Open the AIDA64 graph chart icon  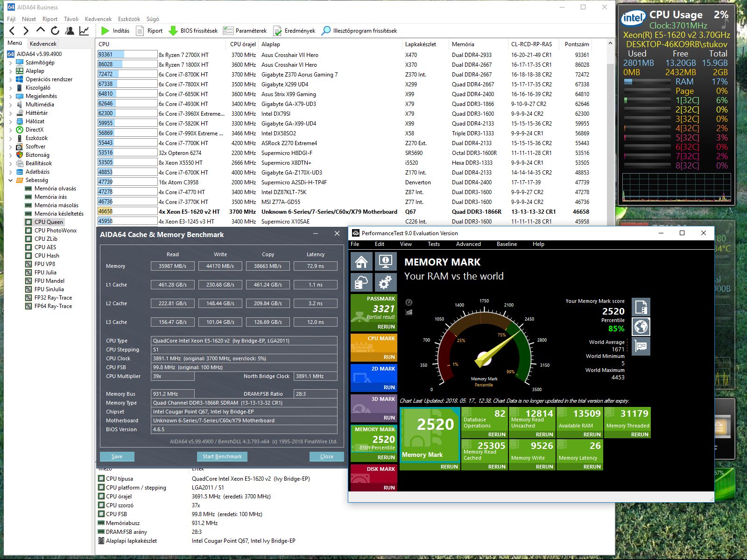click(84, 31)
